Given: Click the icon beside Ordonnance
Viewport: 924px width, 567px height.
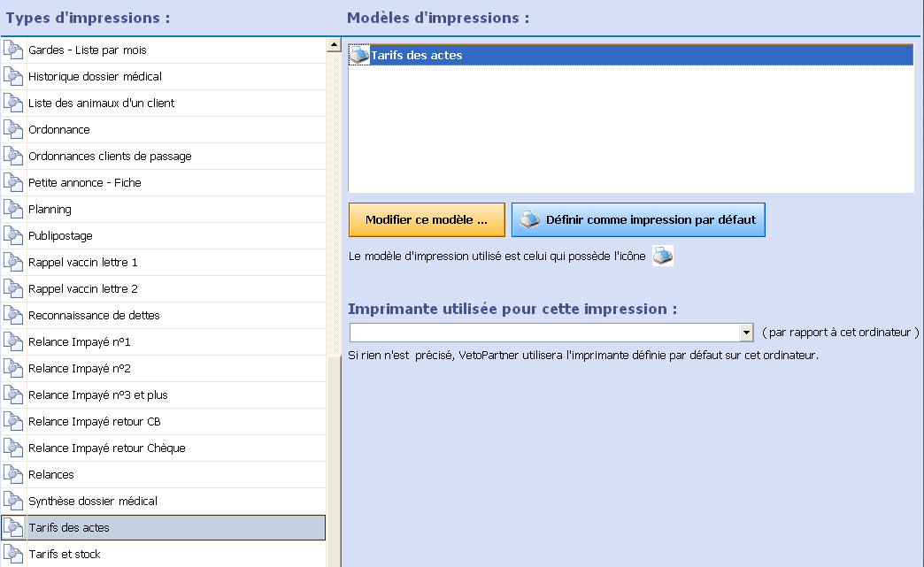Looking at the screenshot, I should point(13,130).
